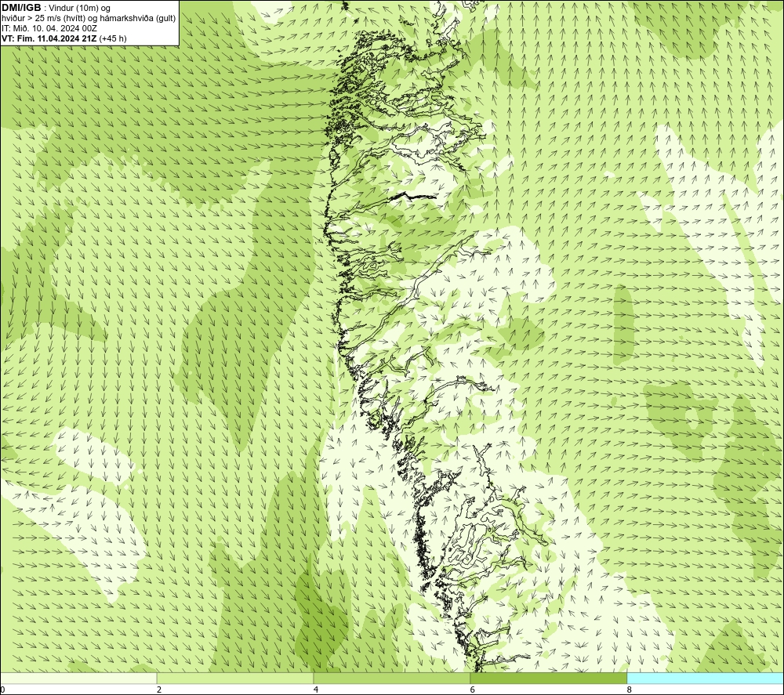This screenshot has width=784, height=695.
Task: Click the 6-8 m/s dark green band
Action: [x=549, y=678]
